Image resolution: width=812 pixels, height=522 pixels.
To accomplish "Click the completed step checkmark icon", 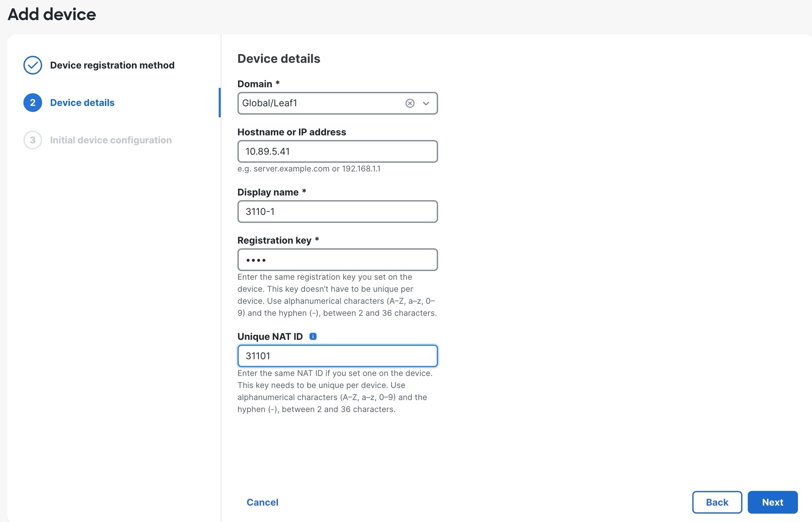I will pos(32,65).
